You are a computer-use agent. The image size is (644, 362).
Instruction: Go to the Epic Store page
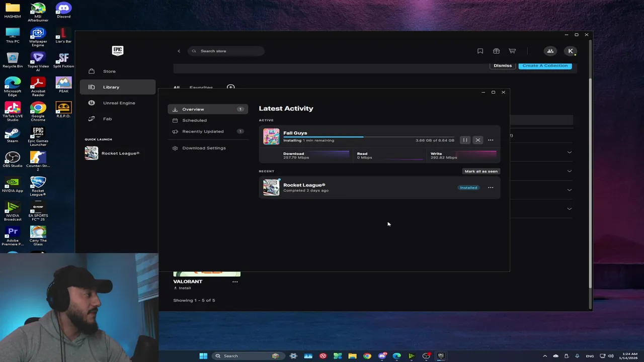click(118, 71)
